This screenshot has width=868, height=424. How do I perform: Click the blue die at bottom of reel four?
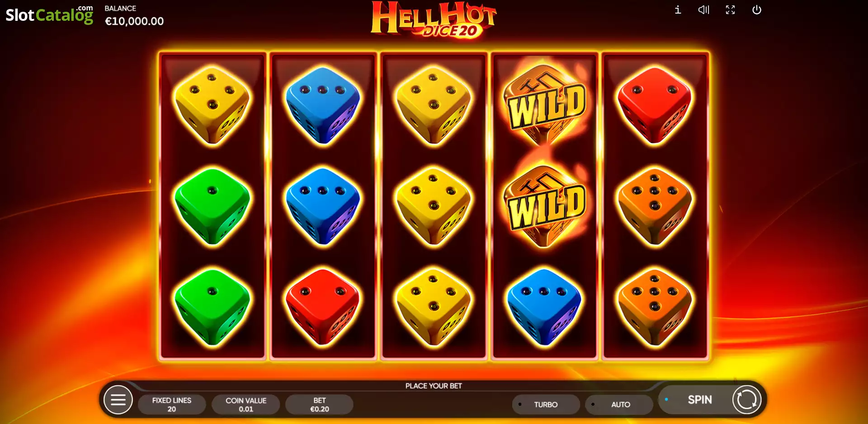[544, 307]
